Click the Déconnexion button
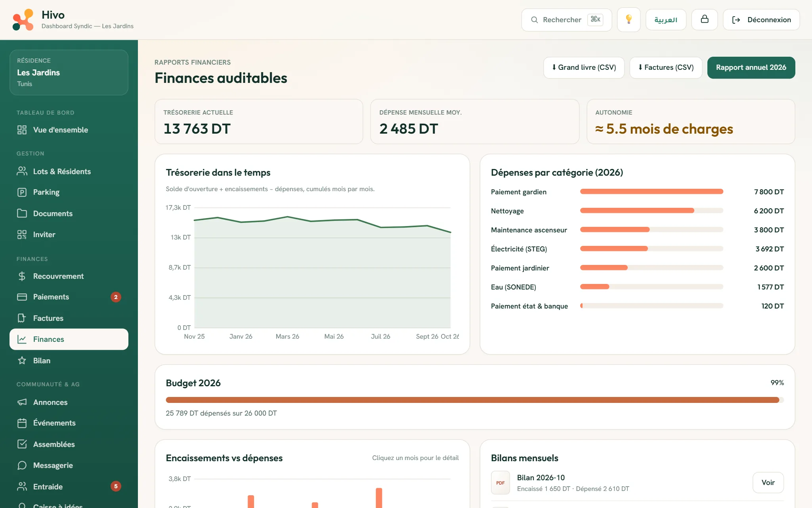The width and height of the screenshot is (812, 508). (x=761, y=19)
